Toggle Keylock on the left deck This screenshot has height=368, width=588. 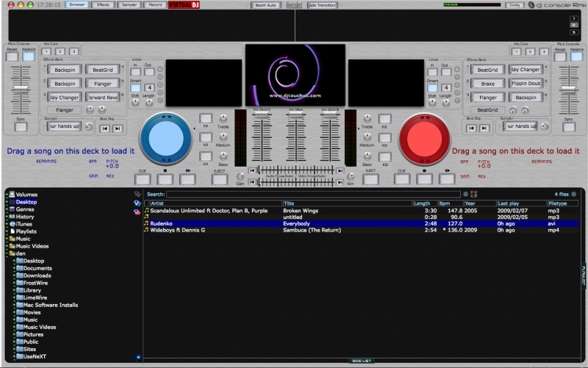[x=29, y=56]
